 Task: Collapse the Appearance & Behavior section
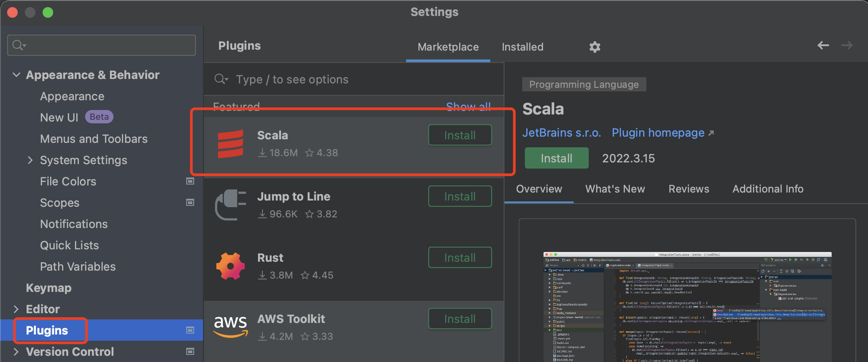(16, 75)
